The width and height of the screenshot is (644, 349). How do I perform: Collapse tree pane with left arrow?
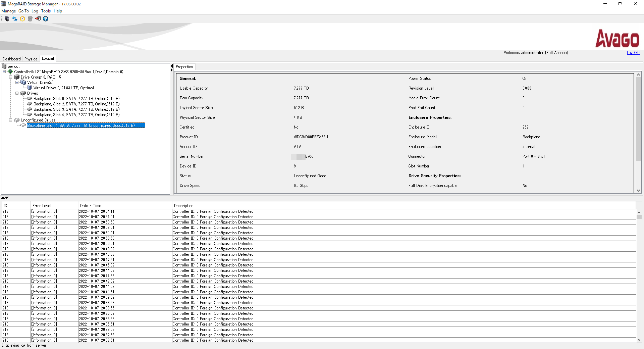(x=172, y=66)
